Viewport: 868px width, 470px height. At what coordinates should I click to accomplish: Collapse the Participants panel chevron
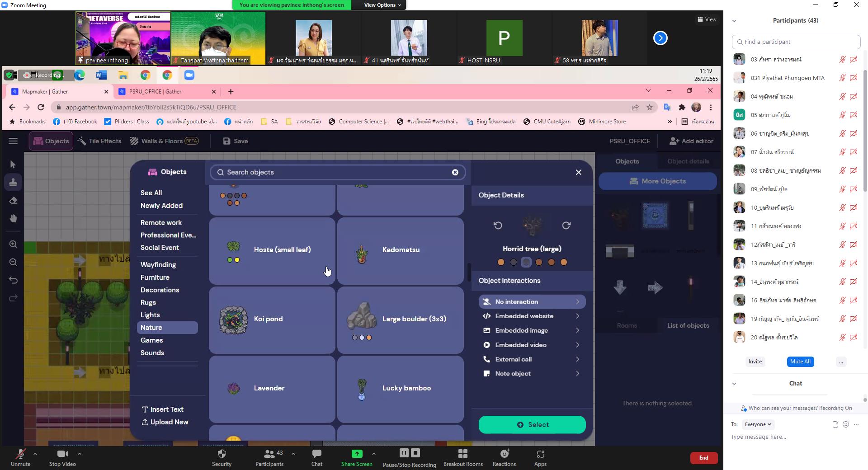pos(734,21)
